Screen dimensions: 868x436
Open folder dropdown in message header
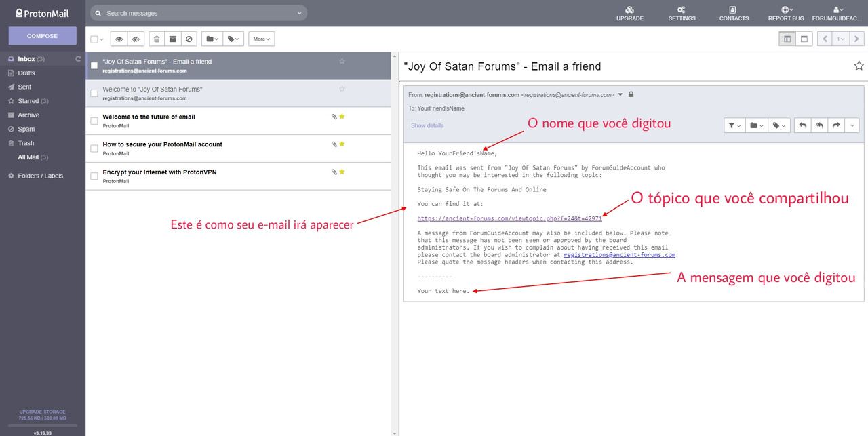tap(756, 125)
